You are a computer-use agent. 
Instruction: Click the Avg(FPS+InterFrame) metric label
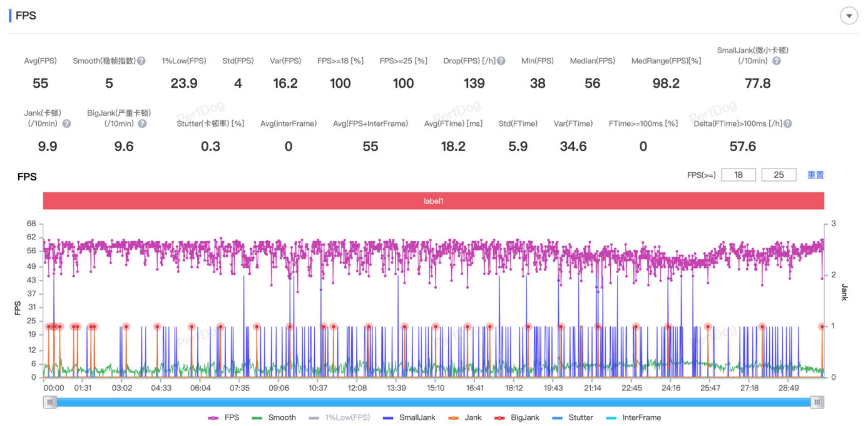pos(370,124)
